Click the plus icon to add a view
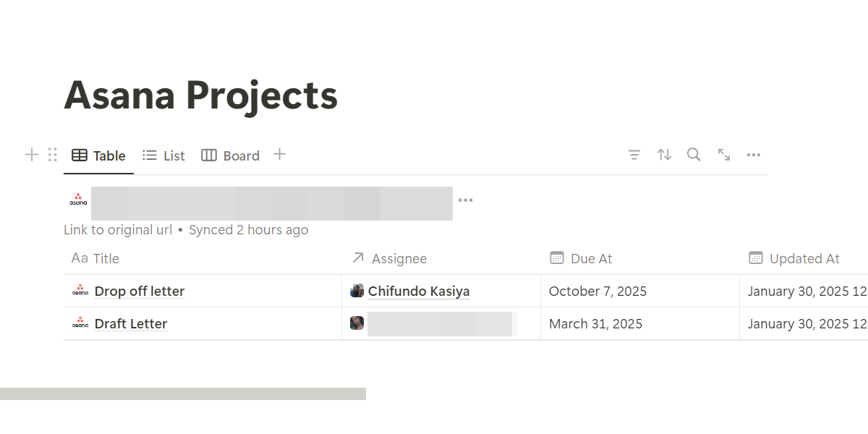The height and width of the screenshot is (434, 868). click(x=280, y=154)
